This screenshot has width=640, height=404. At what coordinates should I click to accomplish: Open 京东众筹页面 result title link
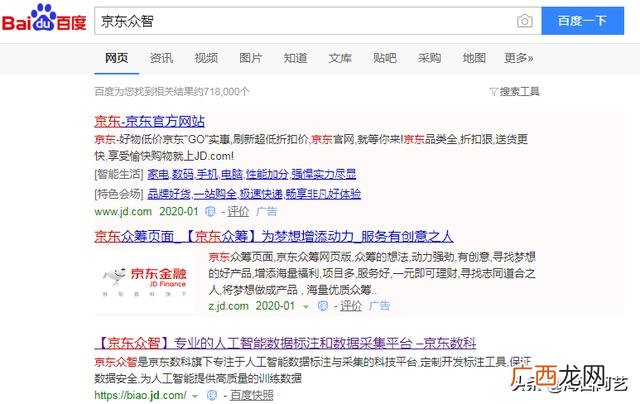(273, 236)
